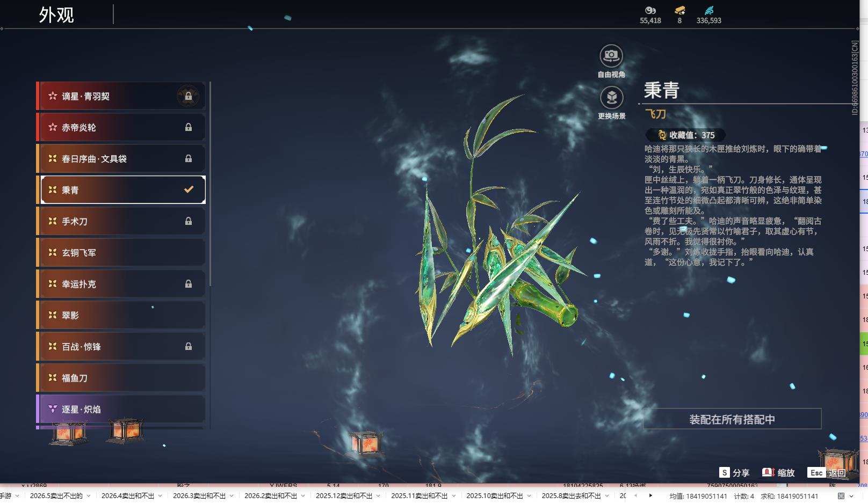The width and height of the screenshot is (868, 504).
Task: Click previous-sheet arrow in the tab bar
Action: pos(635,495)
